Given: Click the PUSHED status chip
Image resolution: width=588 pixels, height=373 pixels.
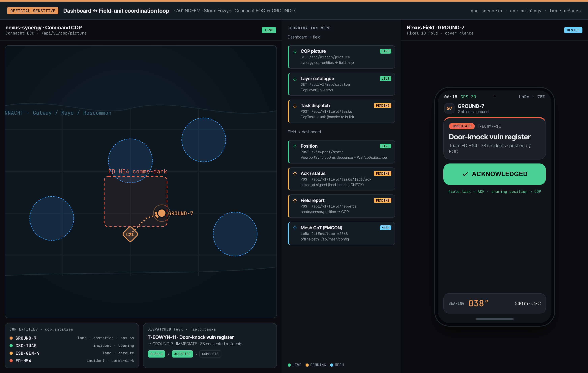Looking at the screenshot, I should coord(156,354).
